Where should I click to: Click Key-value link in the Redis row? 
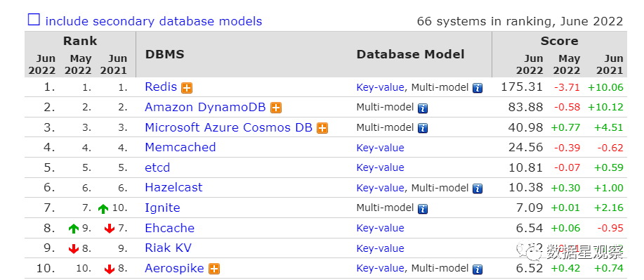click(381, 87)
